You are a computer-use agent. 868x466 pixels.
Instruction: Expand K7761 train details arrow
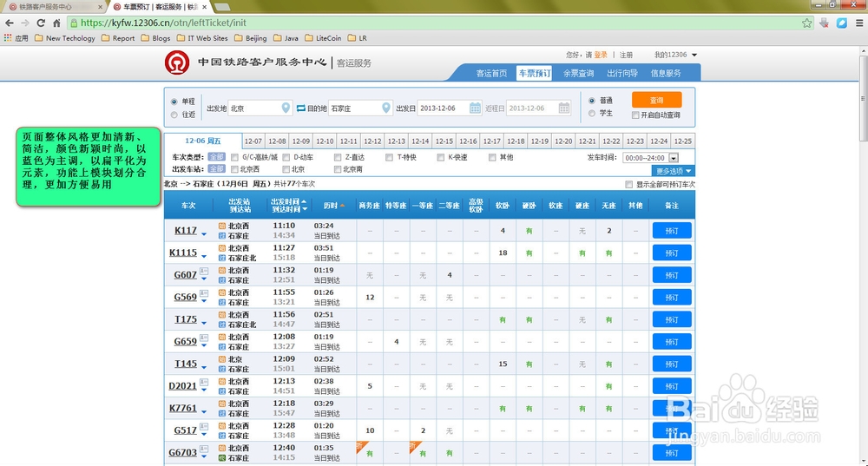click(x=204, y=411)
